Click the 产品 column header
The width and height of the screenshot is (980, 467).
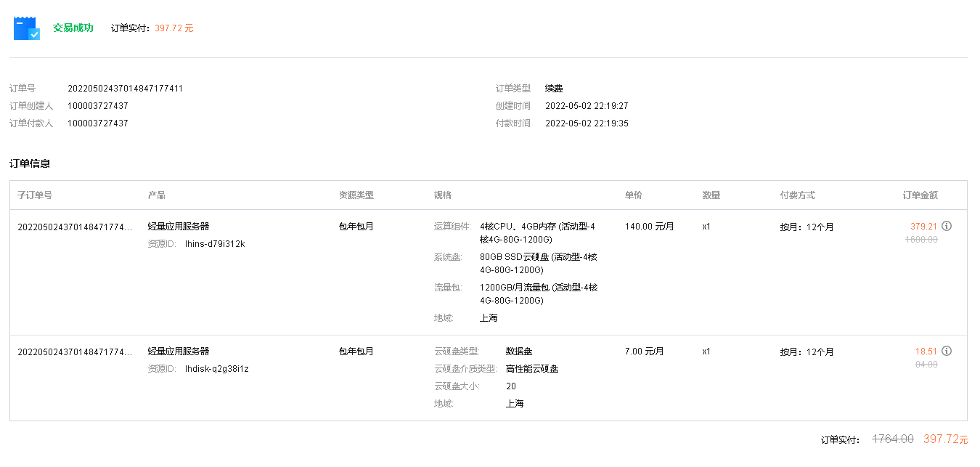tap(156, 195)
